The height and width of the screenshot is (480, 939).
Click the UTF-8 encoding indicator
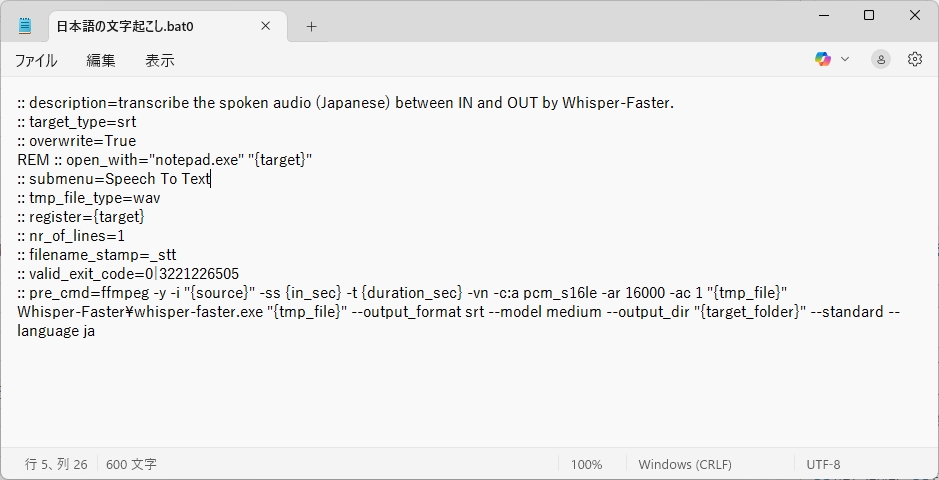(823, 464)
